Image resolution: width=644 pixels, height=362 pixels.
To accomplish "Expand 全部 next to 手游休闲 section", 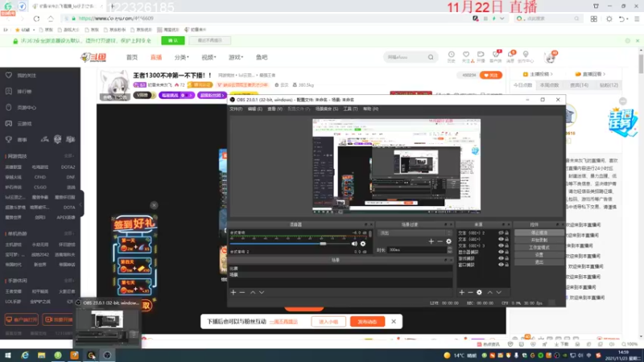I will (x=69, y=281).
